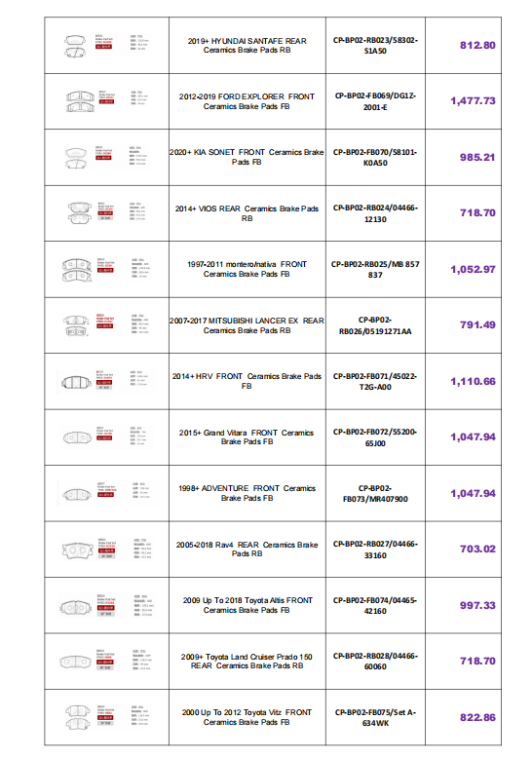Image resolution: width=532 pixels, height=758 pixels.
Task: Open the Vios rear brake pad image
Action: pos(107,212)
